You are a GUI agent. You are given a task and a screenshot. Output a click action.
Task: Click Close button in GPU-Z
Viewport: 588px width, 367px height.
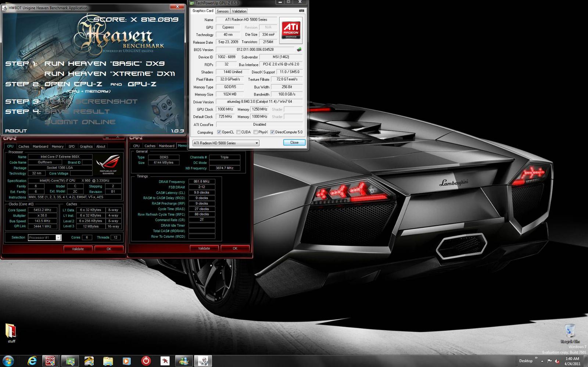[x=294, y=143]
